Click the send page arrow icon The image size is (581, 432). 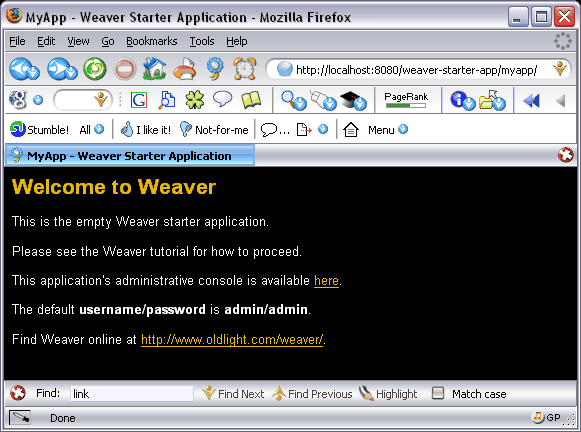pyautogui.click(x=304, y=130)
